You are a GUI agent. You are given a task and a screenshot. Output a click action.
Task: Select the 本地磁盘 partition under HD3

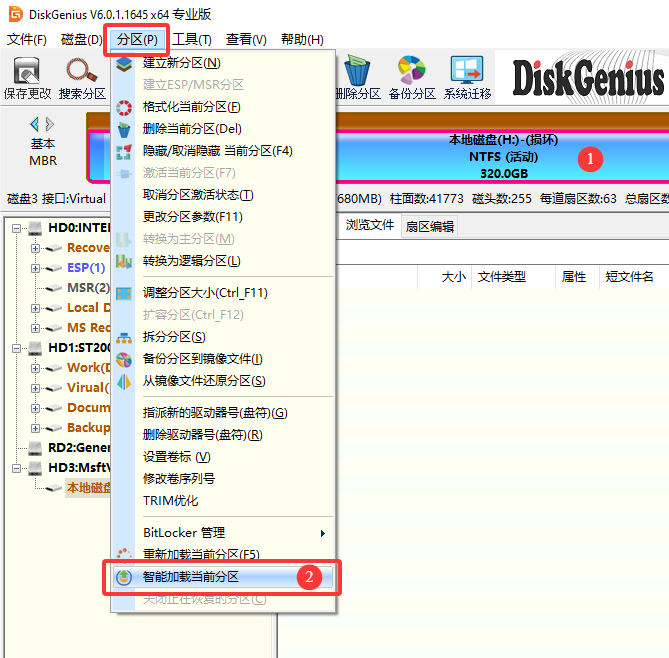88,488
